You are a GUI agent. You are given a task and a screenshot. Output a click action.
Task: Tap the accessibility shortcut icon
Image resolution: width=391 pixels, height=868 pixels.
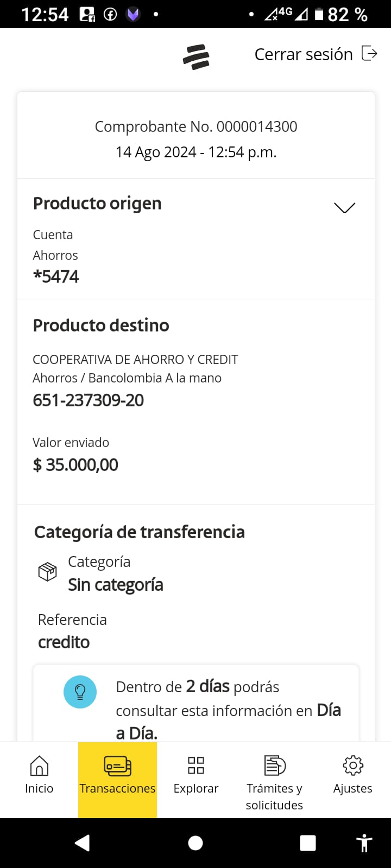coord(364,843)
